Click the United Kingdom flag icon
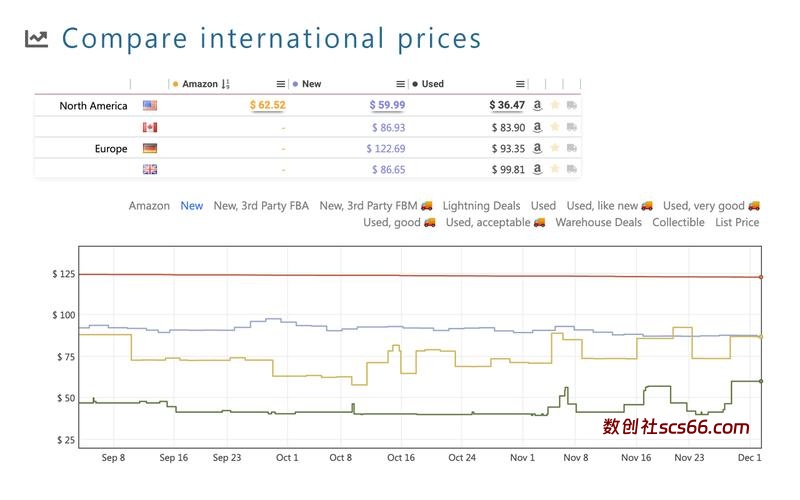Viewport: 800px width, 500px height. point(150,169)
